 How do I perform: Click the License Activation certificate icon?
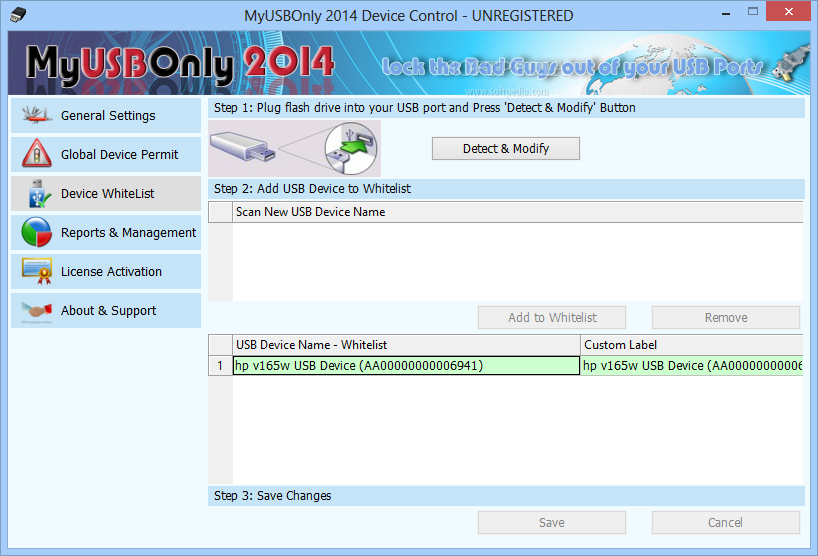37,271
